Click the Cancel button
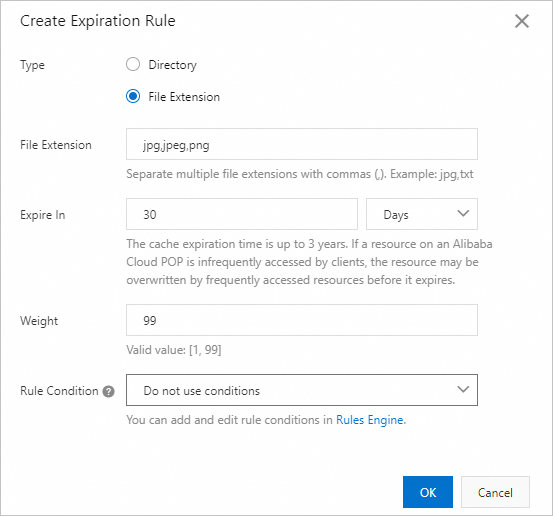 (x=495, y=492)
